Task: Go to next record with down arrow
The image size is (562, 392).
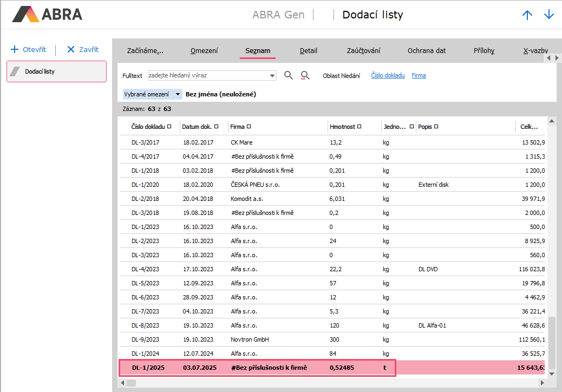Action: pos(549,15)
